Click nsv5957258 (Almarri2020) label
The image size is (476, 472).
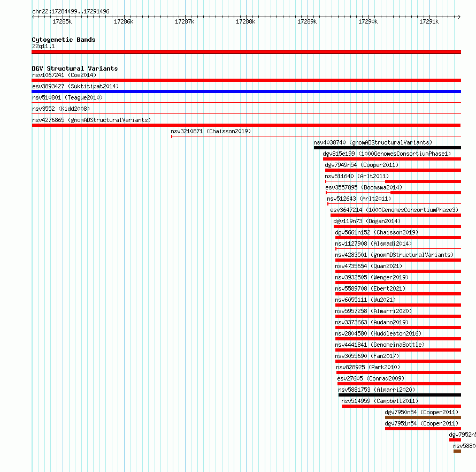[373, 311]
